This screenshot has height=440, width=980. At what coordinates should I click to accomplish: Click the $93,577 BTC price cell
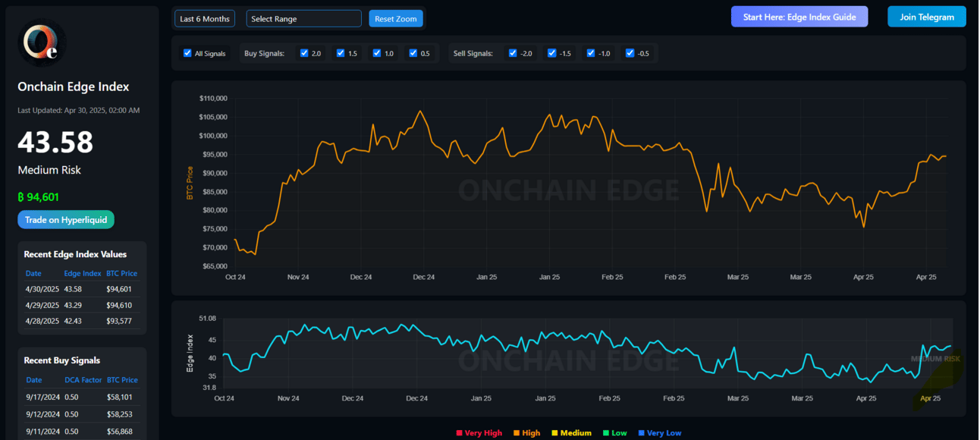pos(119,321)
